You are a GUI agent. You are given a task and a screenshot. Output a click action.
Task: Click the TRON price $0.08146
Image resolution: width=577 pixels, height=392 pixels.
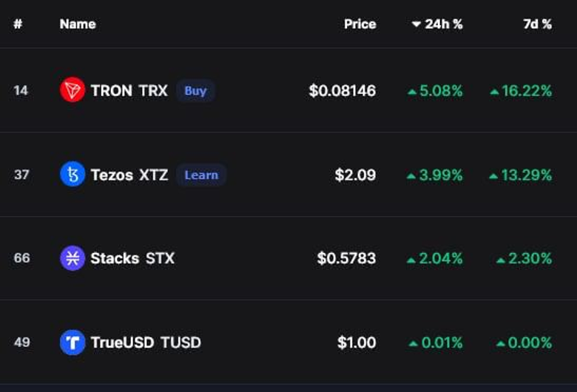[343, 91]
